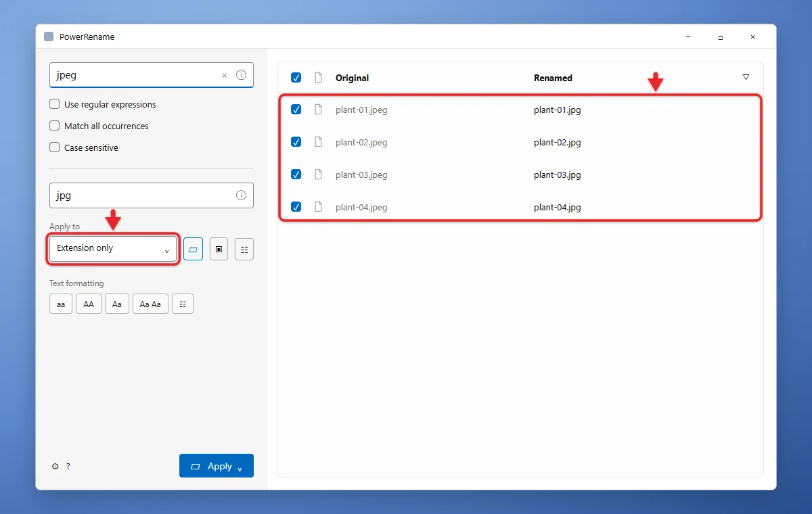The image size is (812, 514).
Task: Click the PowerRename app icon in title bar
Action: tap(49, 37)
